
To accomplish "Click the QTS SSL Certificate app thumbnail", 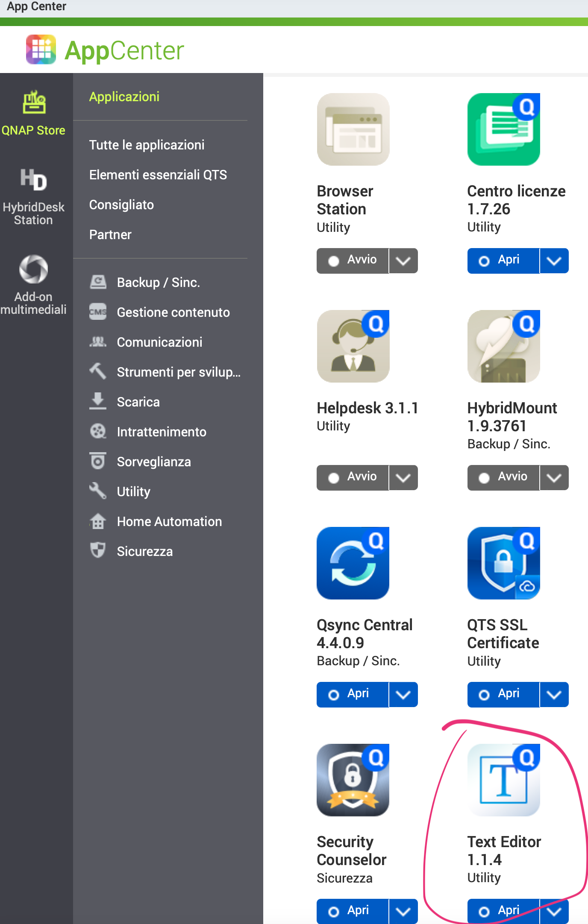I will coord(503,563).
